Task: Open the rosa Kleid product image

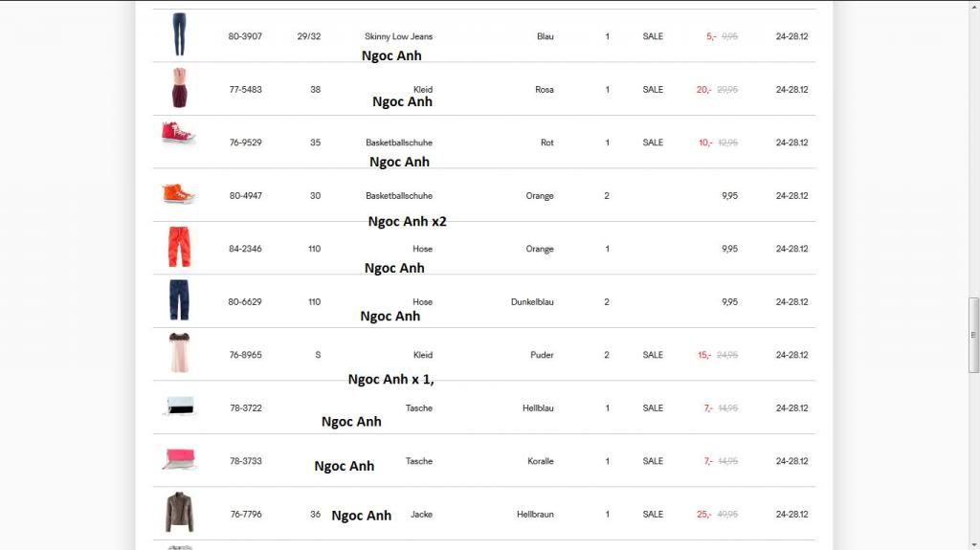Action: 179,88
